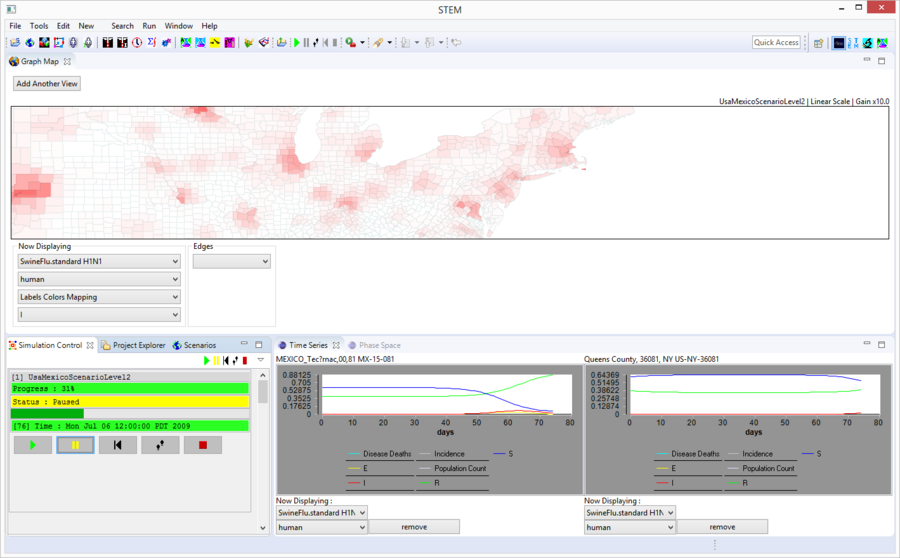
Task: Click the Quick Access search field
Action: pyautogui.click(x=776, y=43)
